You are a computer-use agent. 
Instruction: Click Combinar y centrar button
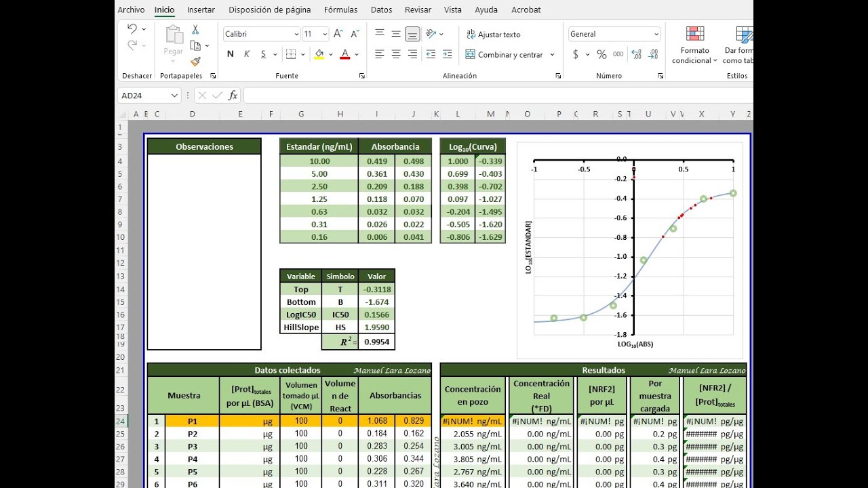point(505,54)
